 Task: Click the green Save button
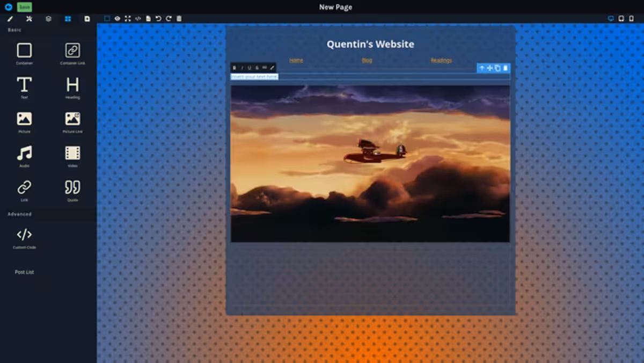24,7
